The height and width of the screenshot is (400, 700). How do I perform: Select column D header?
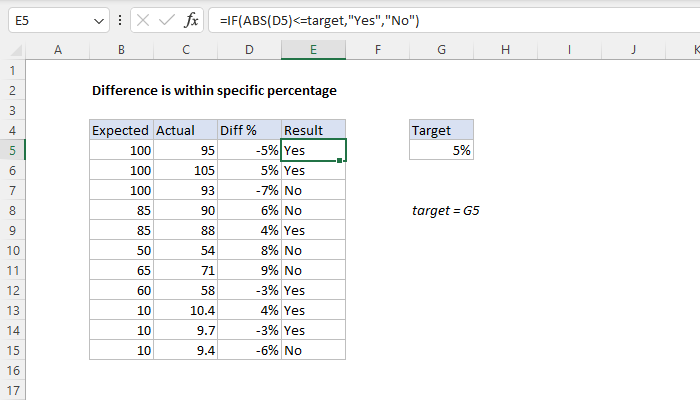click(249, 50)
